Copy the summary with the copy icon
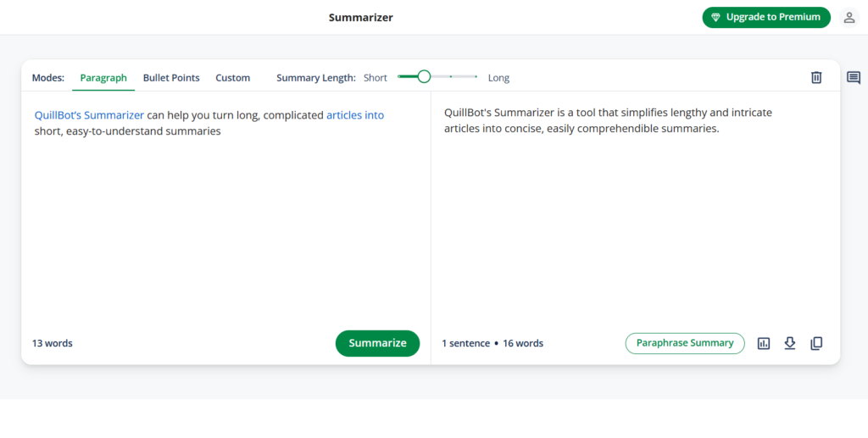 pos(816,343)
